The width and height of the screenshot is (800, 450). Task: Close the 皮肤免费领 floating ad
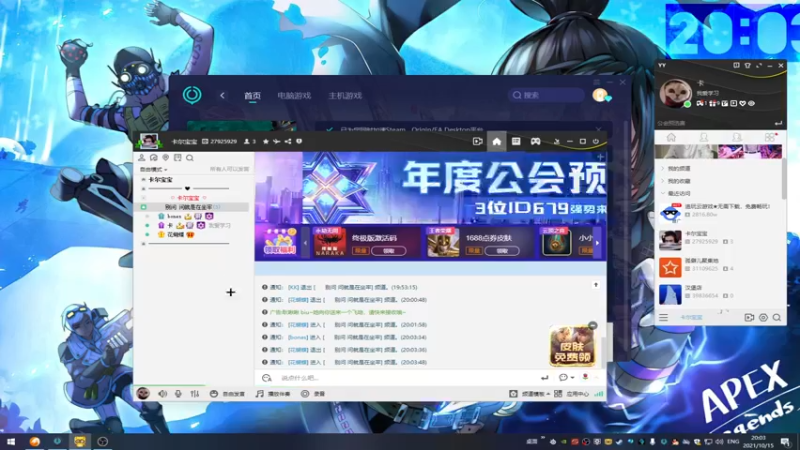coord(592,325)
